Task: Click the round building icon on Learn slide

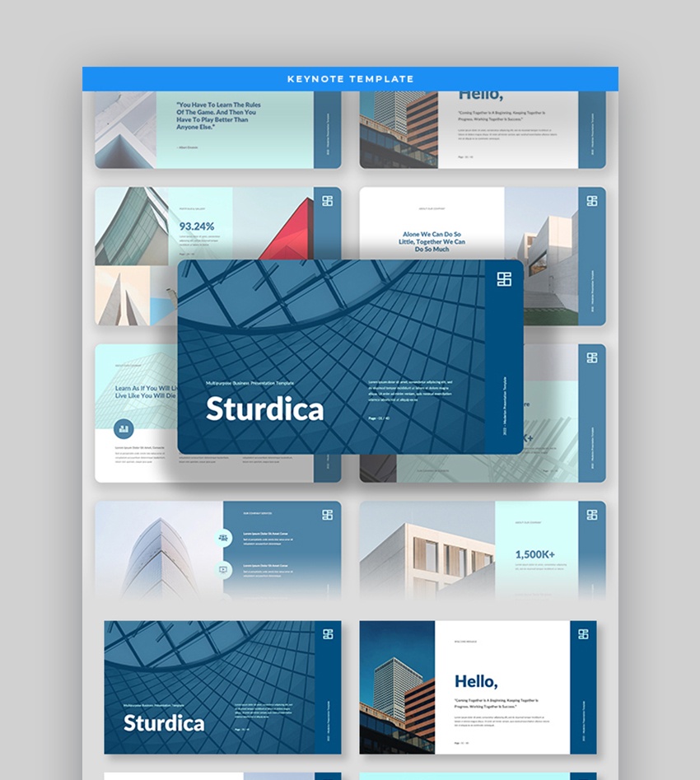Action: pyautogui.click(x=124, y=429)
